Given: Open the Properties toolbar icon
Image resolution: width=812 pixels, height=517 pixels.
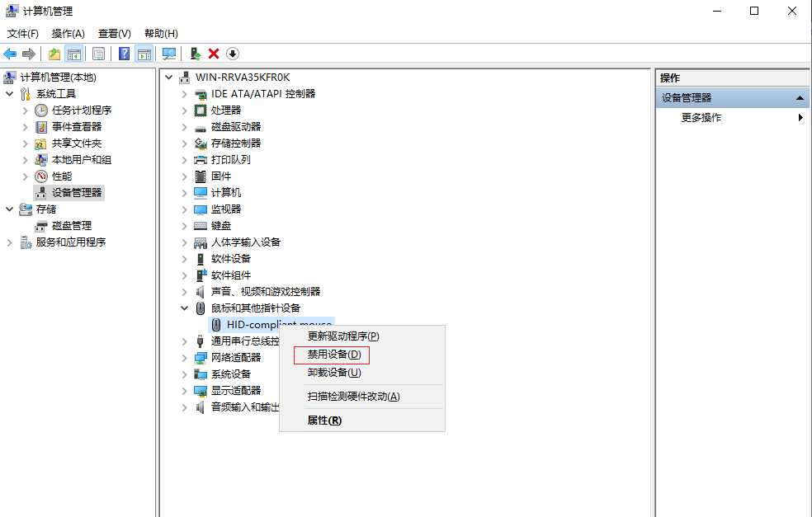Looking at the screenshot, I should pos(98,54).
